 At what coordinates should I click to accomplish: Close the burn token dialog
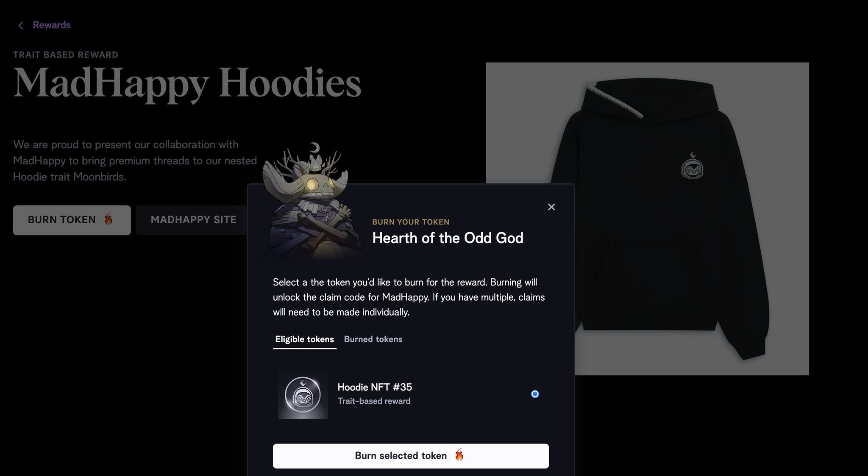click(551, 207)
